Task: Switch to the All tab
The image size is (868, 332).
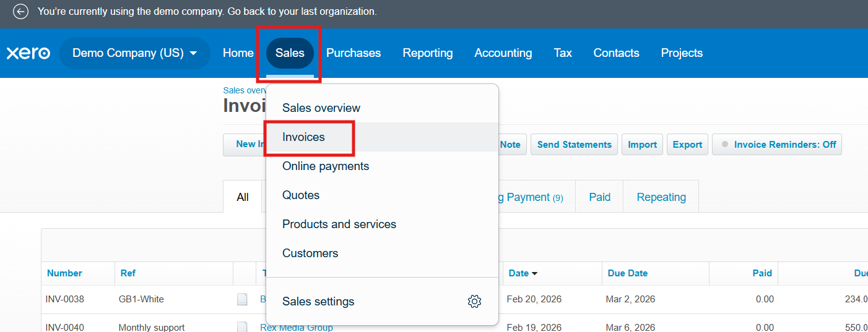Action: (243, 197)
